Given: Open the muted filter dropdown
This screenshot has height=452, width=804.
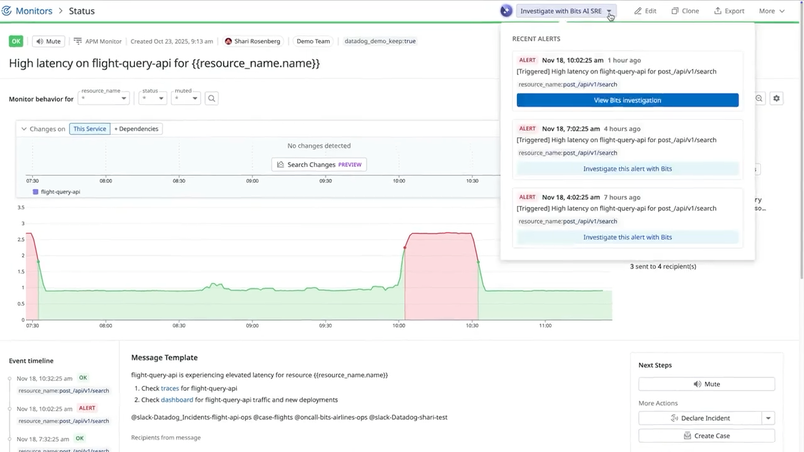Looking at the screenshot, I should (x=186, y=98).
